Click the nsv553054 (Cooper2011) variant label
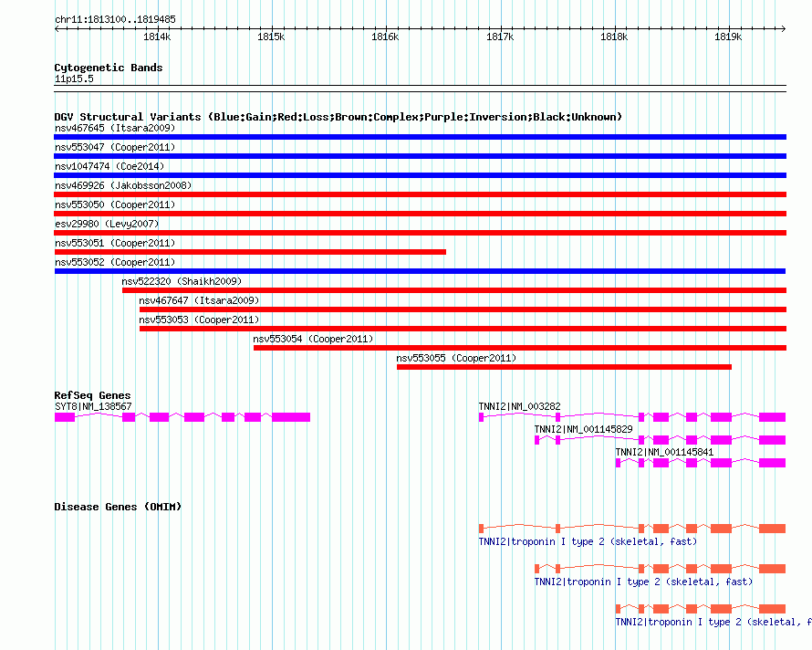This screenshot has width=812, height=650. [x=313, y=339]
